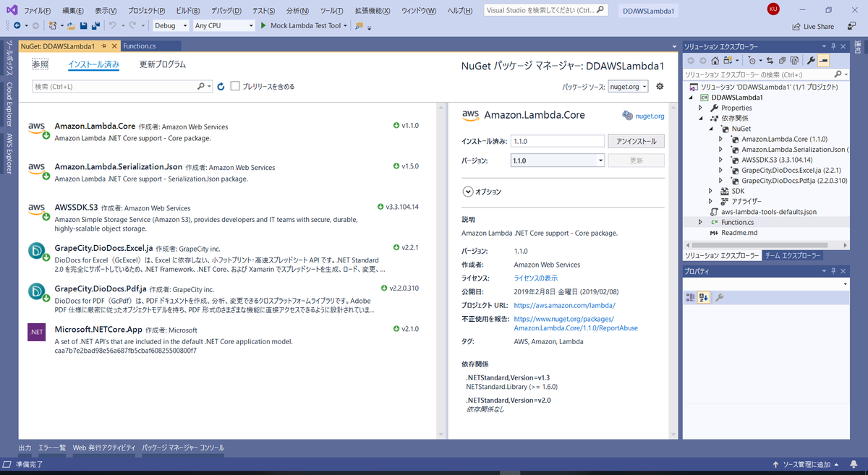Switch to Team Explorer tab

click(x=793, y=256)
